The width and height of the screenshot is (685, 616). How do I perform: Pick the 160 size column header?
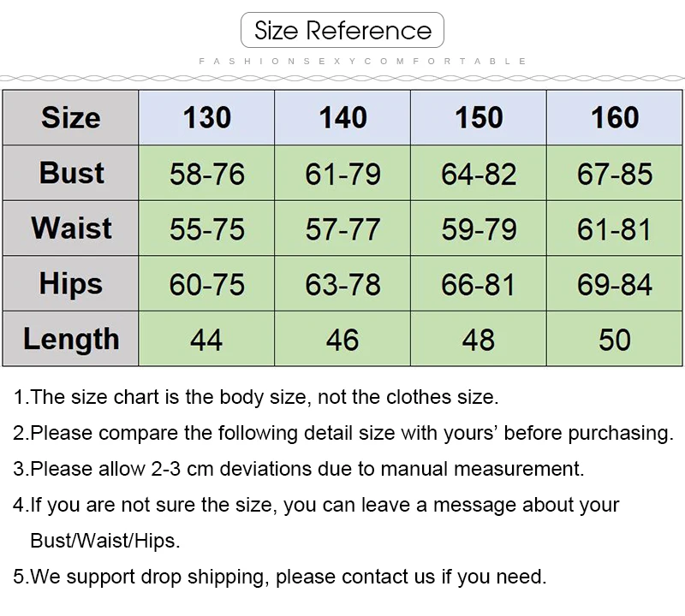coord(615,117)
